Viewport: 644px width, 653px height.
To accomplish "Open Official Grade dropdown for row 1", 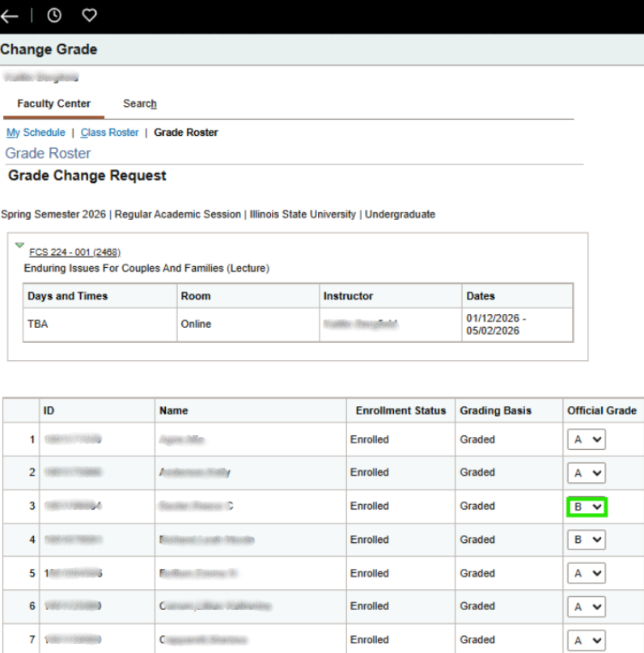I will tap(587, 439).
